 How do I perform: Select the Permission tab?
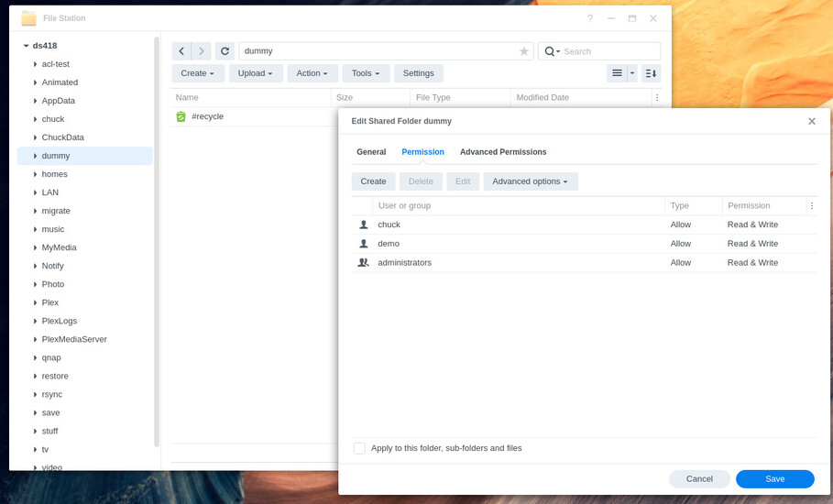pos(422,152)
